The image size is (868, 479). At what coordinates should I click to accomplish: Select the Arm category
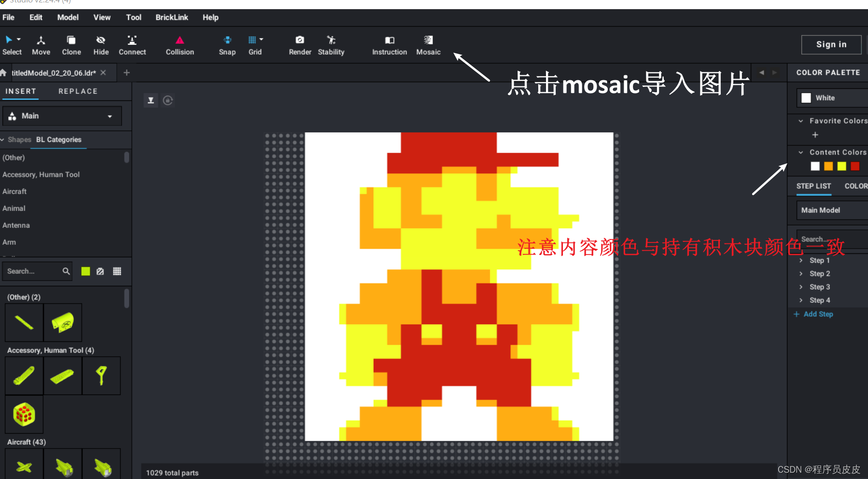coord(9,242)
